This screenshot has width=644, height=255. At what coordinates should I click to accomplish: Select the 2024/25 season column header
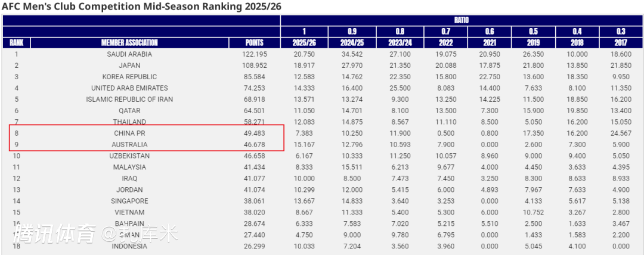pos(352,42)
